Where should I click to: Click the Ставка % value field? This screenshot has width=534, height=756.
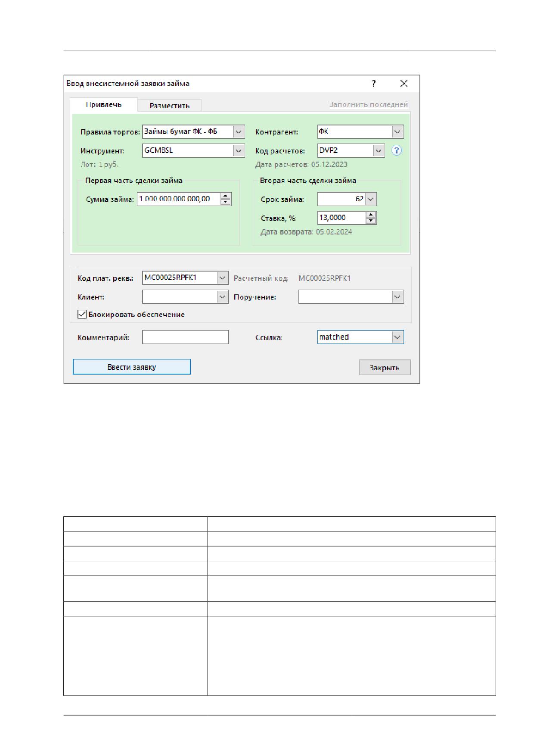coord(342,218)
